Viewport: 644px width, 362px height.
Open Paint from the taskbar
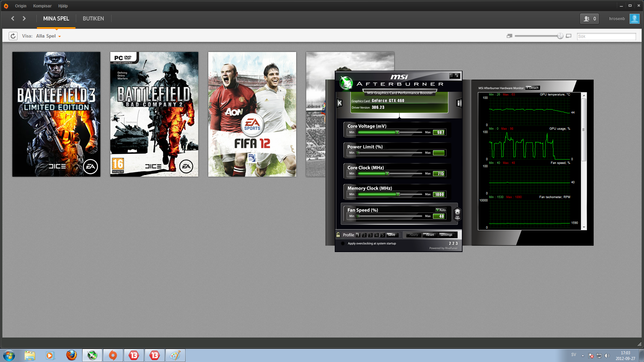(x=175, y=355)
